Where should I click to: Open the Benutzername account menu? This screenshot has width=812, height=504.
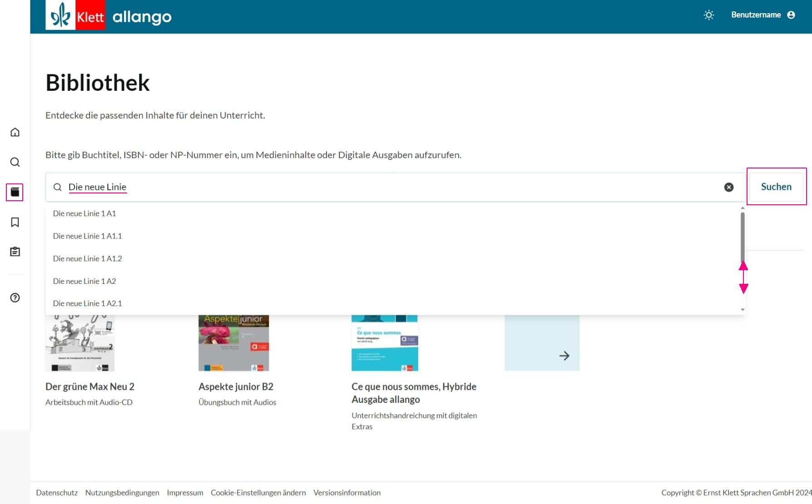coord(763,15)
